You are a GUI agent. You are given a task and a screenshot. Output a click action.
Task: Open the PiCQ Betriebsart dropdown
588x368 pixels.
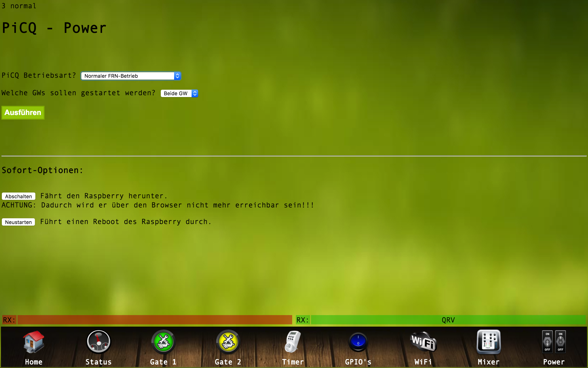click(131, 76)
